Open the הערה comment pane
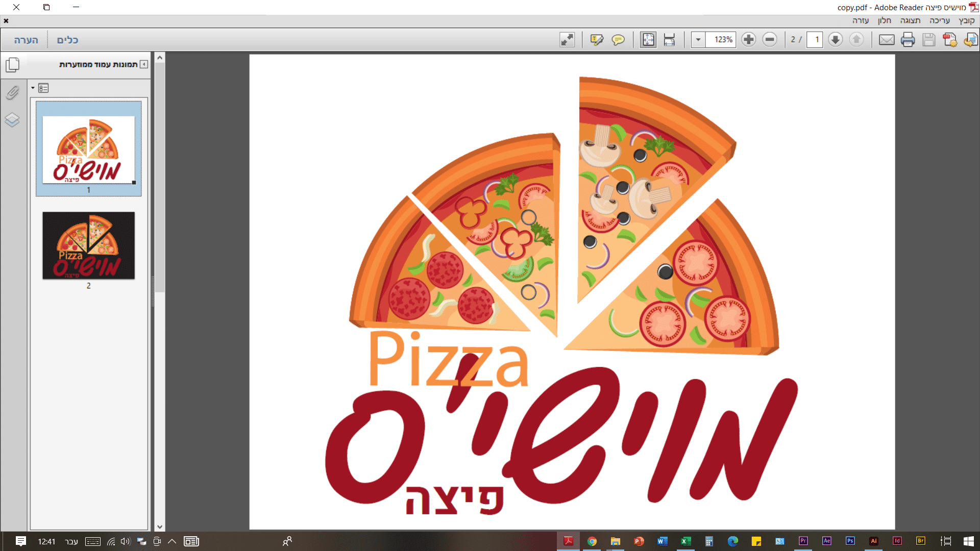This screenshot has width=980, height=551. (x=26, y=40)
